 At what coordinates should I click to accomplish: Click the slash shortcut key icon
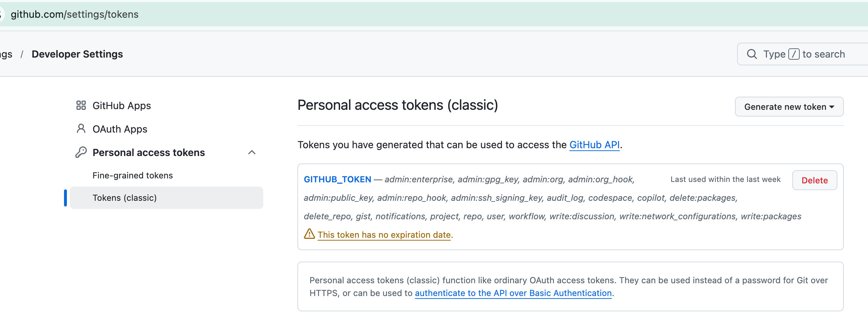(x=794, y=54)
